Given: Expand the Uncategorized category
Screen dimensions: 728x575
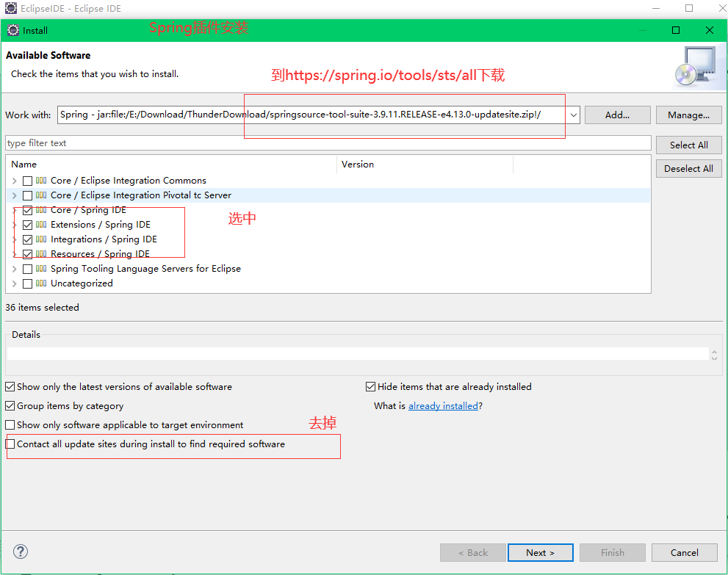Looking at the screenshot, I should pyautogui.click(x=15, y=284).
